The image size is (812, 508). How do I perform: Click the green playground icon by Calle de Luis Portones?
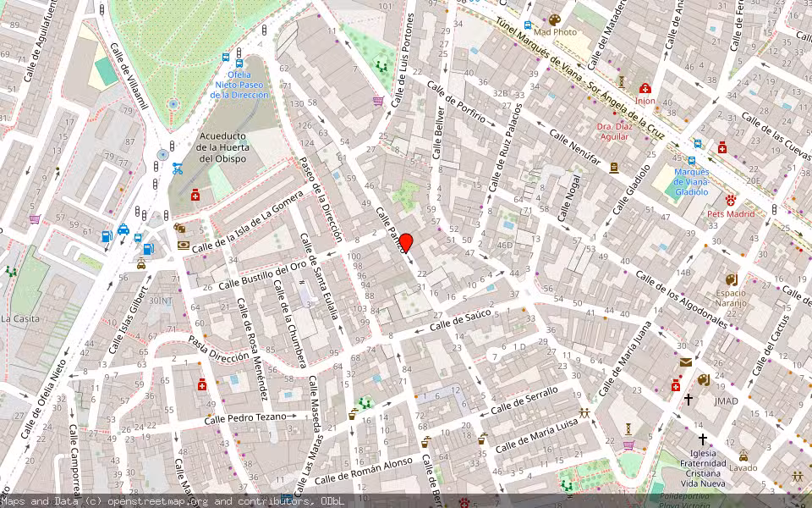coord(381,65)
